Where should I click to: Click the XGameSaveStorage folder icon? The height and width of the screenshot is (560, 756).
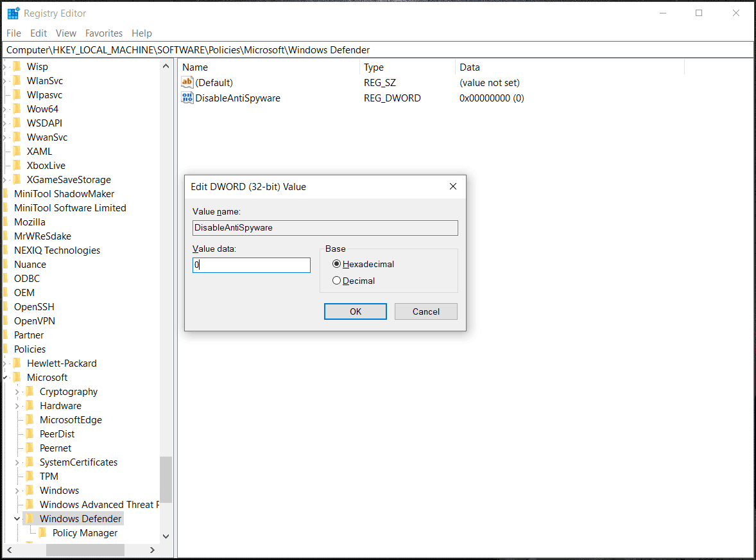17,179
